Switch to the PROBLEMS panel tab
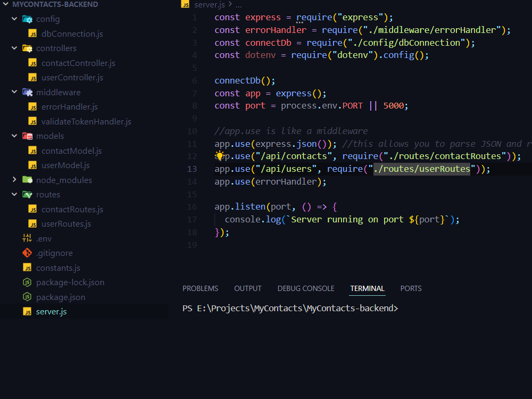 (200, 288)
